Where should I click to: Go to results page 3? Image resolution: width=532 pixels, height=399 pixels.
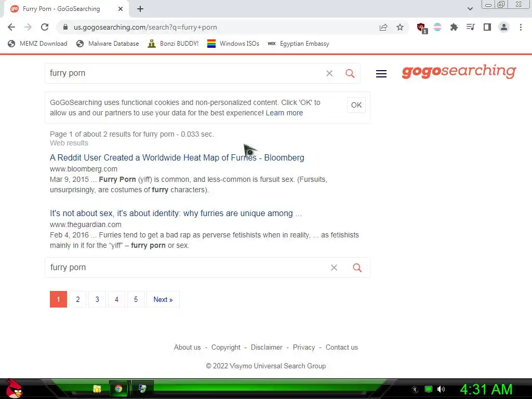coord(97,299)
